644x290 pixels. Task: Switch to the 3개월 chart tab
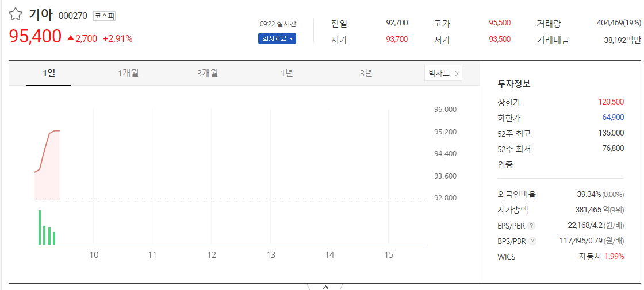point(208,74)
